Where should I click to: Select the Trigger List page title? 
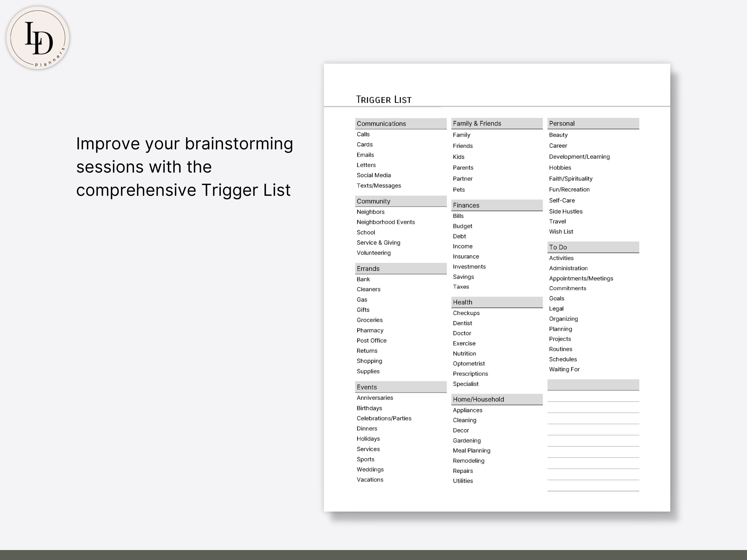point(383,99)
